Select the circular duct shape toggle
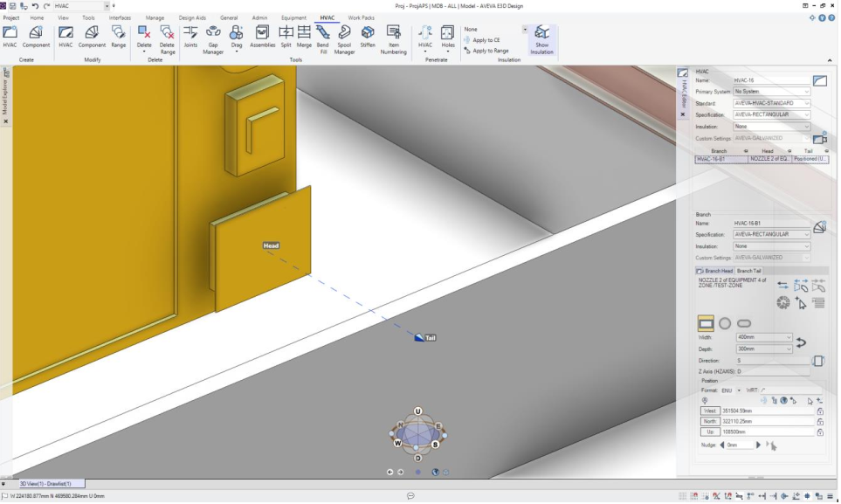The height and width of the screenshot is (504, 841). [725, 323]
